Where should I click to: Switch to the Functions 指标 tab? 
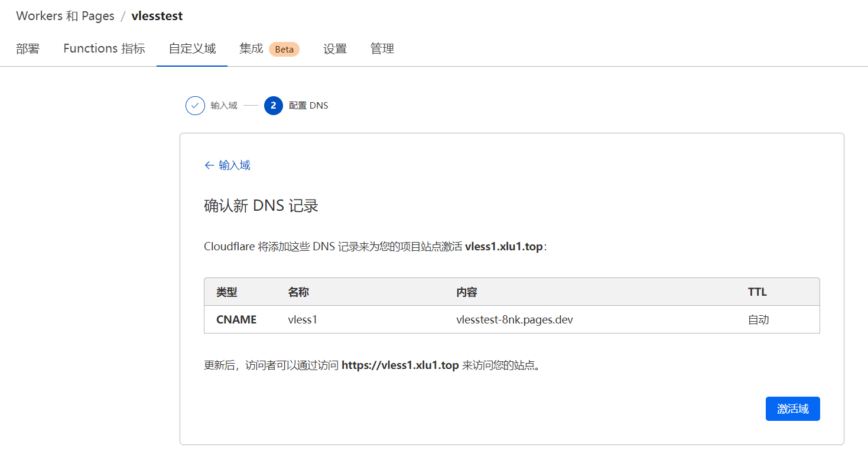point(104,49)
